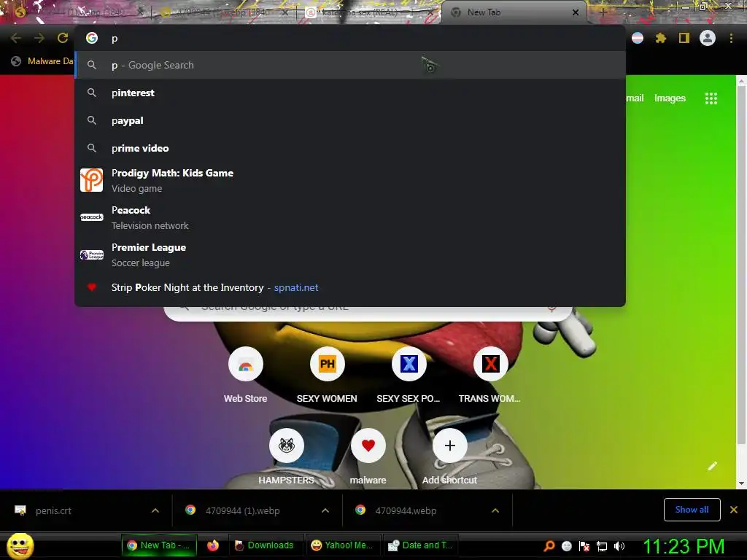
Task: Open the Date and Time taskbar window
Action: (420, 545)
